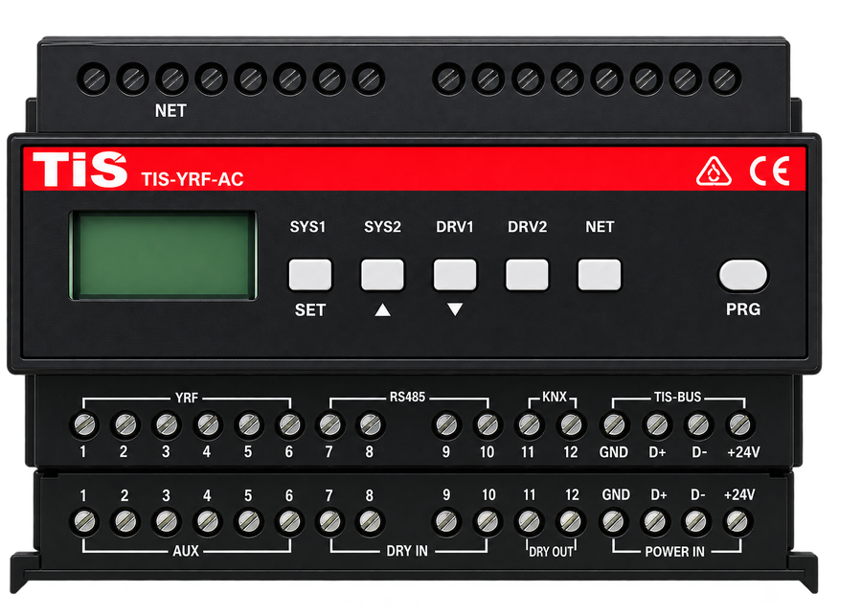This screenshot has width=862, height=616.
Task: Select KNX screw terminal 11
Action: [529, 424]
